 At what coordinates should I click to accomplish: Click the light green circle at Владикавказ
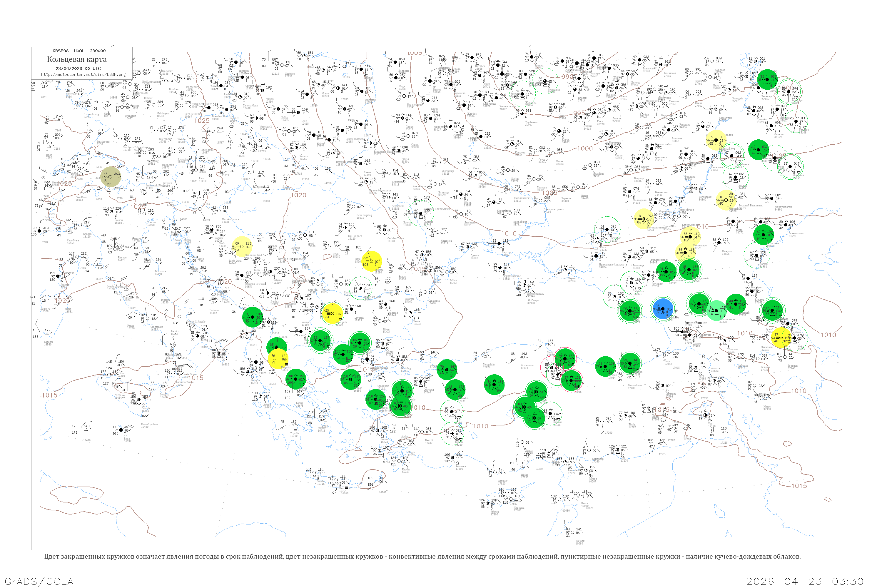[716, 310]
